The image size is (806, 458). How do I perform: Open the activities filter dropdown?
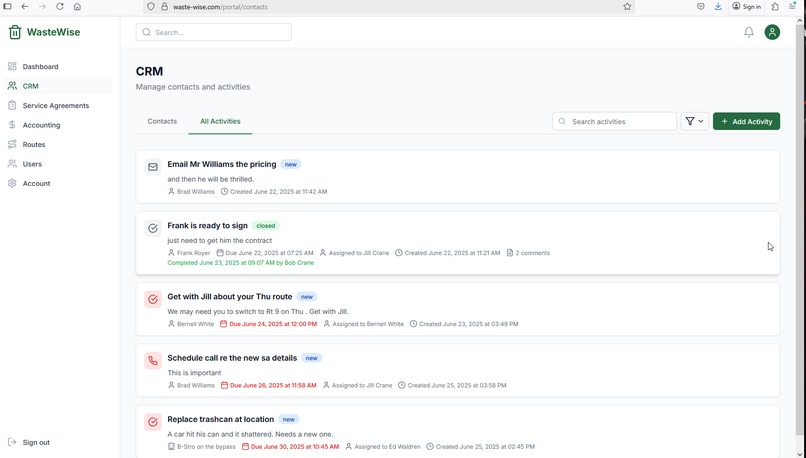pyautogui.click(x=694, y=121)
